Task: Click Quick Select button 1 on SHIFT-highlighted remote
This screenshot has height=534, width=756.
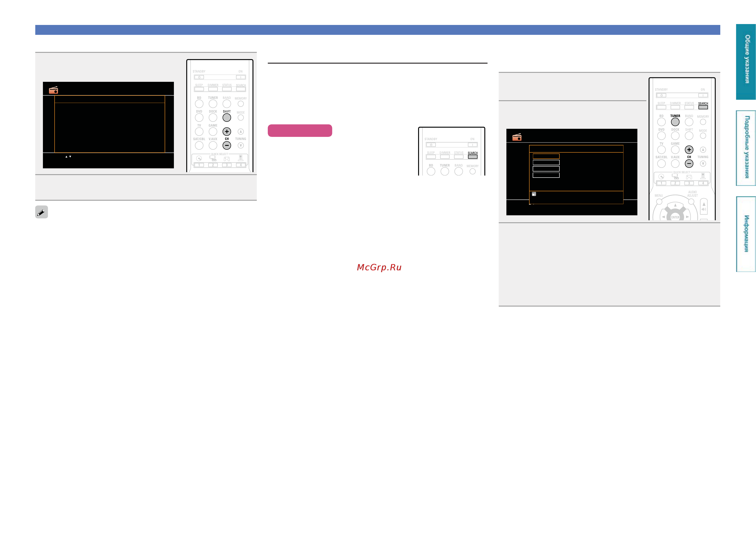Action: coord(199,165)
